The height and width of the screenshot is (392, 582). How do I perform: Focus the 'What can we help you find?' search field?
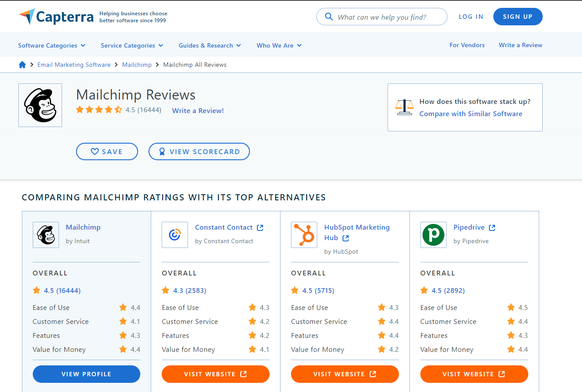pos(382,17)
